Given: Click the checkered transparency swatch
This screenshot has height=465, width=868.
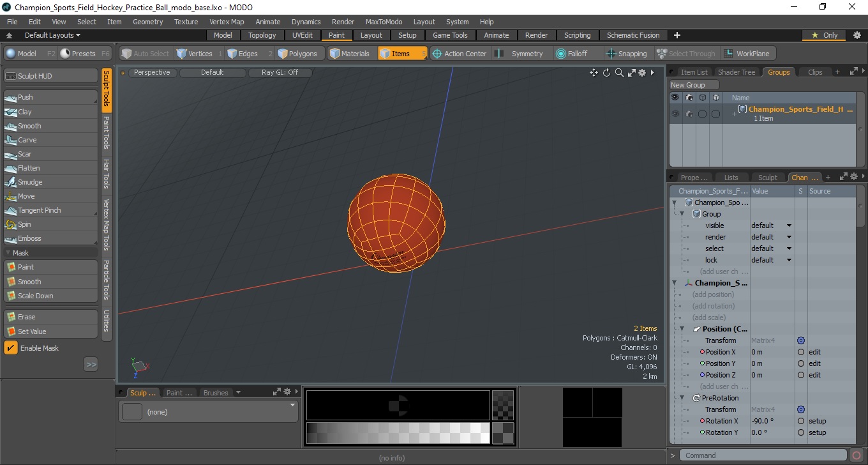Looking at the screenshot, I should click(x=503, y=405).
